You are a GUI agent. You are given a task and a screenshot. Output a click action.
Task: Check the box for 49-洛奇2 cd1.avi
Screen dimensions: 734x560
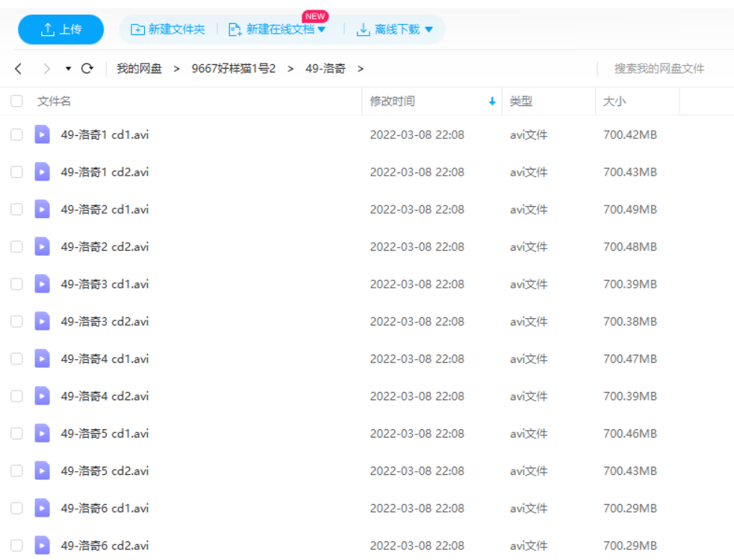pos(16,210)
